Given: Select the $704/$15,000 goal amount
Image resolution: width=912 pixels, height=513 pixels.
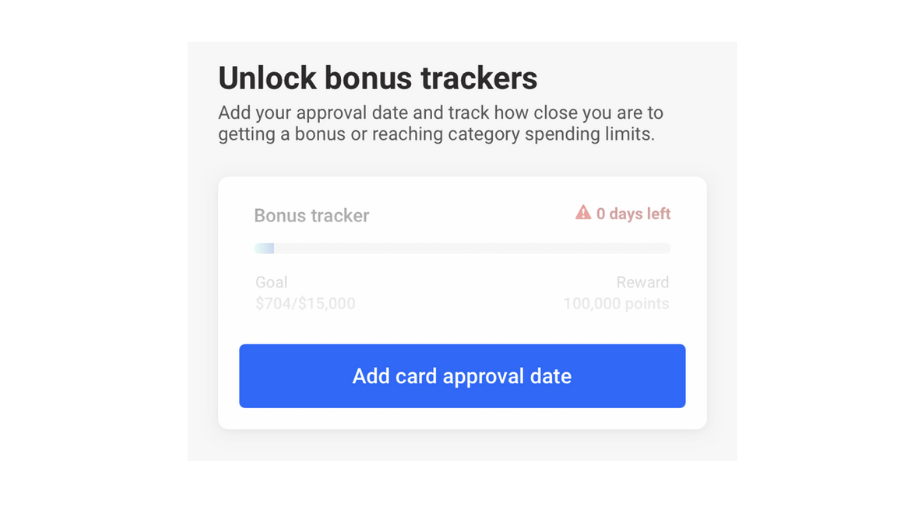Looking at the screenshot, I should [305, 303].
